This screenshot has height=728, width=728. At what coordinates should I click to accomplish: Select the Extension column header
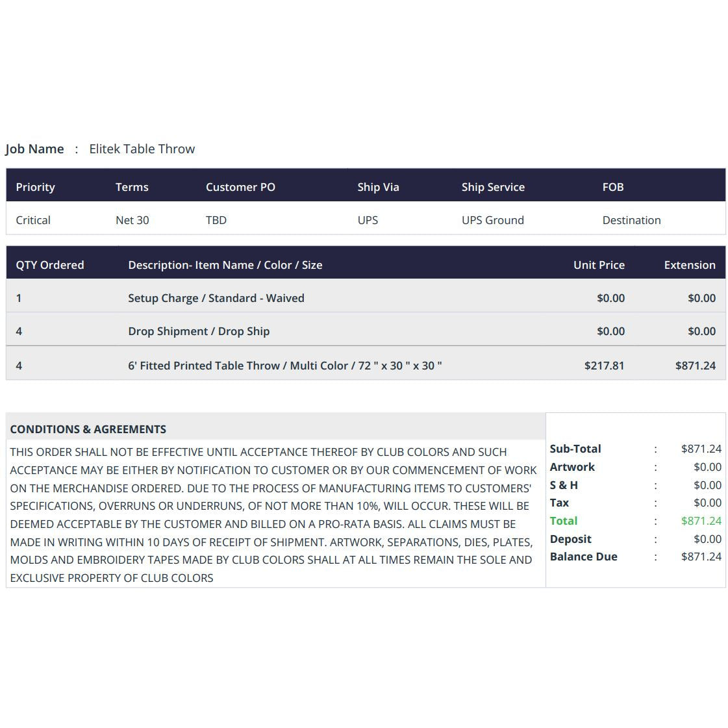coord(690,265)
